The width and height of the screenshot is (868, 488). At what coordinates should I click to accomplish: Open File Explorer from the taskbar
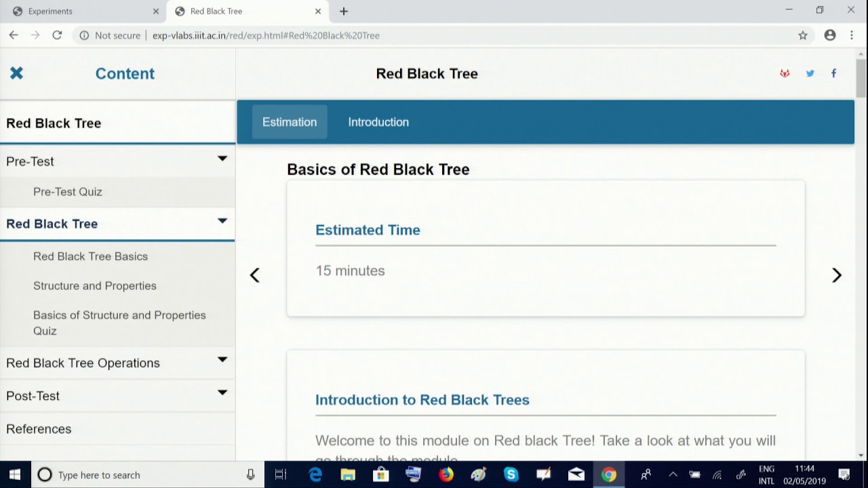[x=348, y=474]
